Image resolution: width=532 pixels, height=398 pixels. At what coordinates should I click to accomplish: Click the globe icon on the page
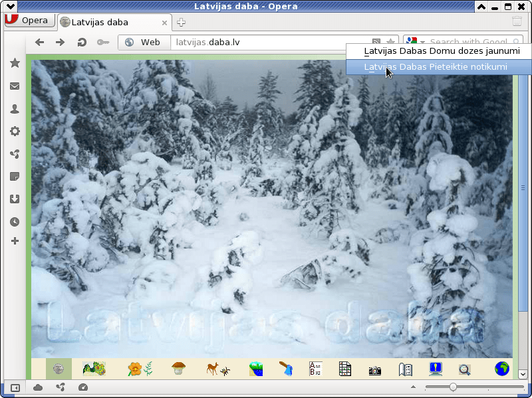pyautogui.click(x=502, y=369)
